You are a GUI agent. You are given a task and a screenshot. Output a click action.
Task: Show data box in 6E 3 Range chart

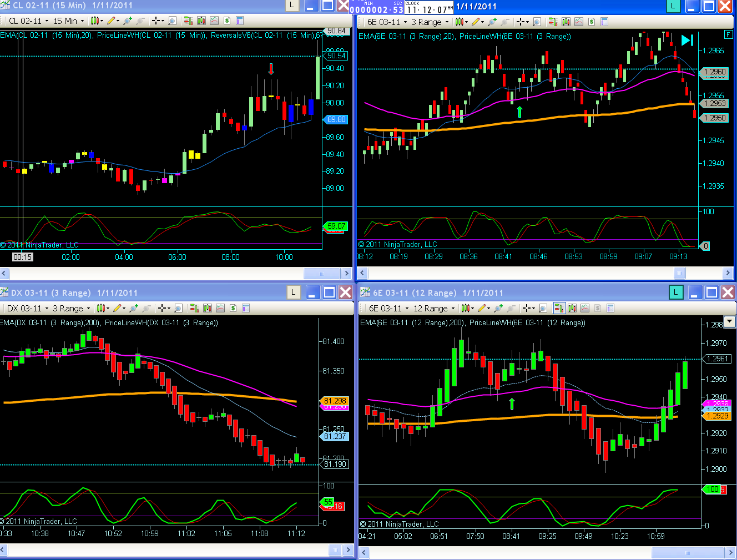tap(537, 22)
